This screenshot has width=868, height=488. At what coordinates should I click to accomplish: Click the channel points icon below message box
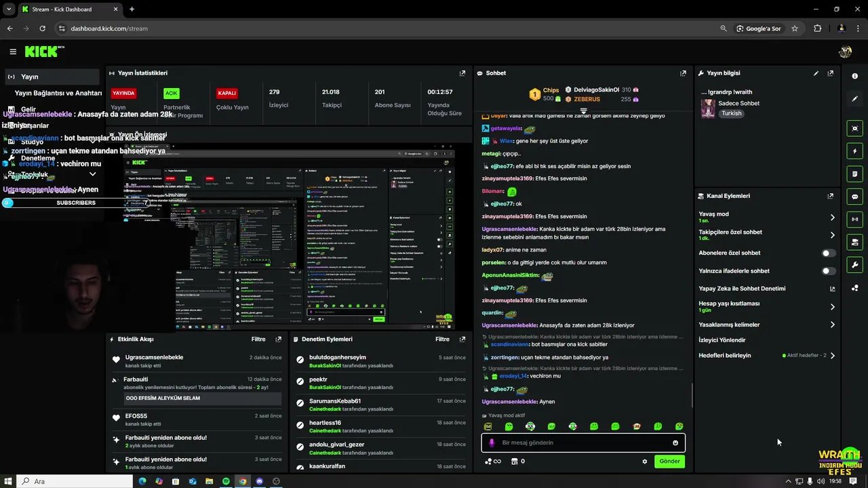tap(493, 462)
